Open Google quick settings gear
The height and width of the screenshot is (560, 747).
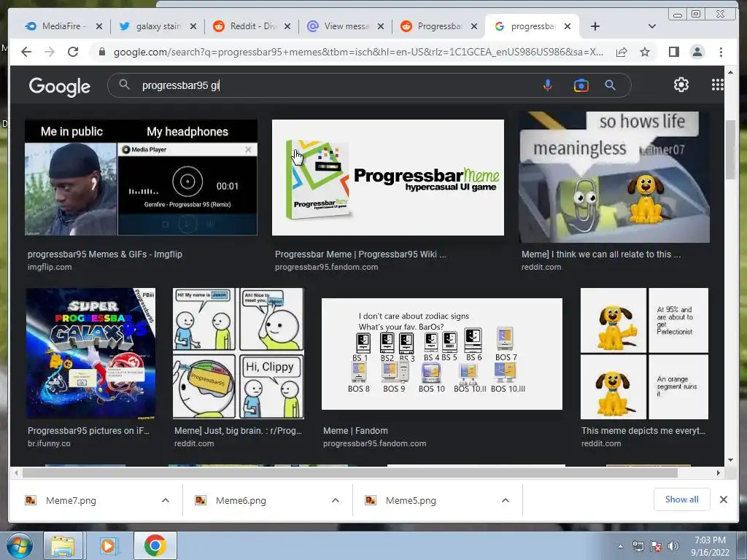pyautogui.click(x=681, y=85)
